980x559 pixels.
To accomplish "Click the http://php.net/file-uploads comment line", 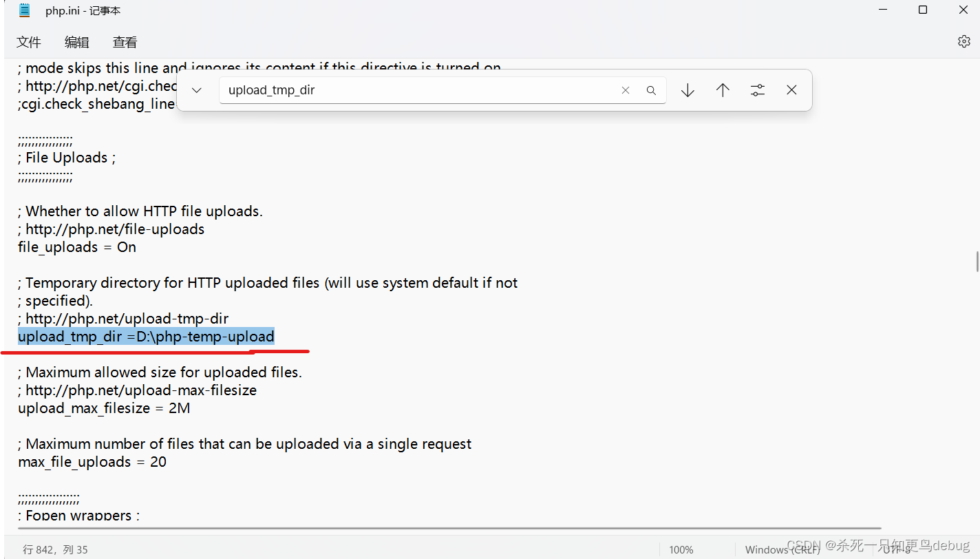I will click(x=111, y=229).
